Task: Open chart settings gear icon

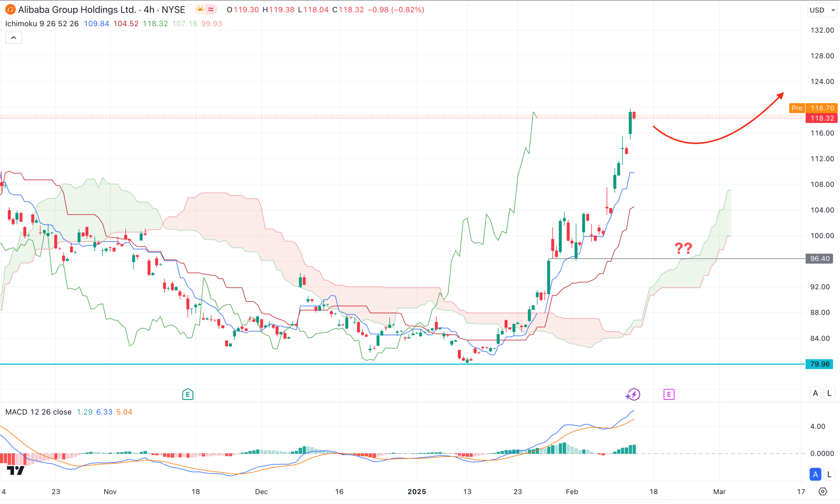Action: coord(823,492)
